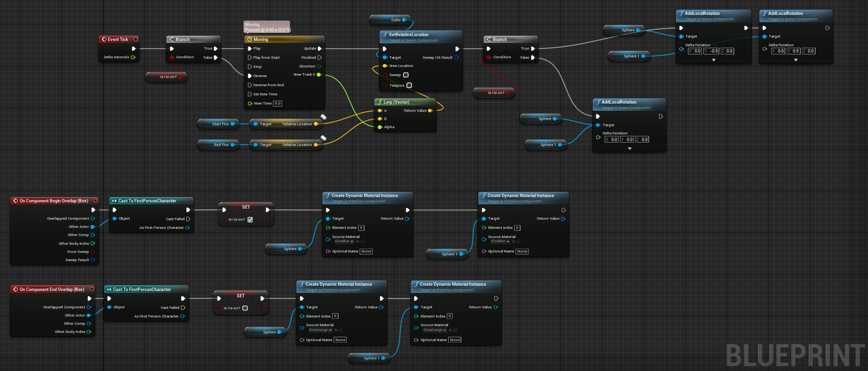Image resolution: width=868 pixels, height=371 pixels.
Task: Click True pin on Branch after SetRelativeLocation
Action: (533, 48)
